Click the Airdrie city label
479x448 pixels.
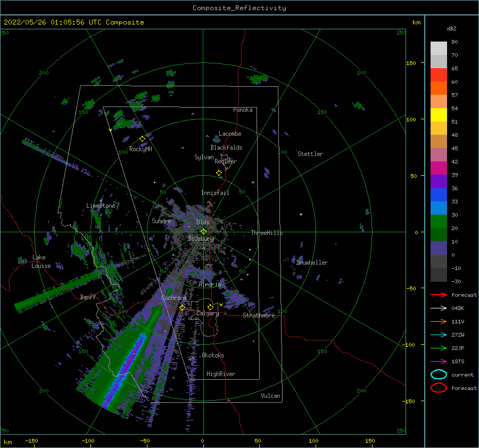click(x=210, y=284)
